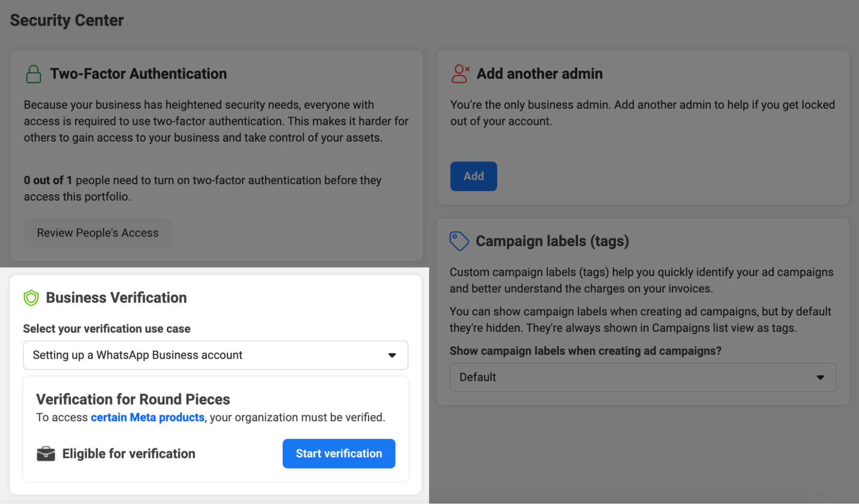This screenshot has width=859, height=504.
Task: Click the Campaign labels (tags) heading
Action: click(x=552, y=241)
